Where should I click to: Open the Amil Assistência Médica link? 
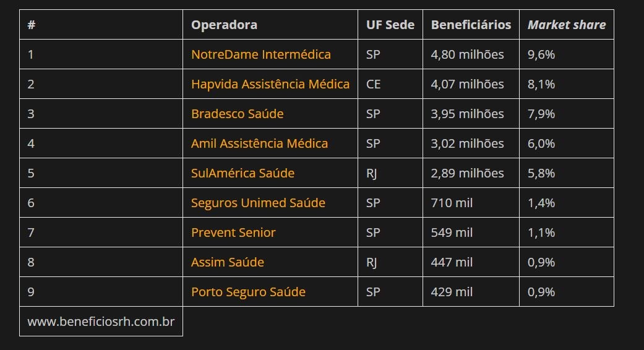[260, 143]
